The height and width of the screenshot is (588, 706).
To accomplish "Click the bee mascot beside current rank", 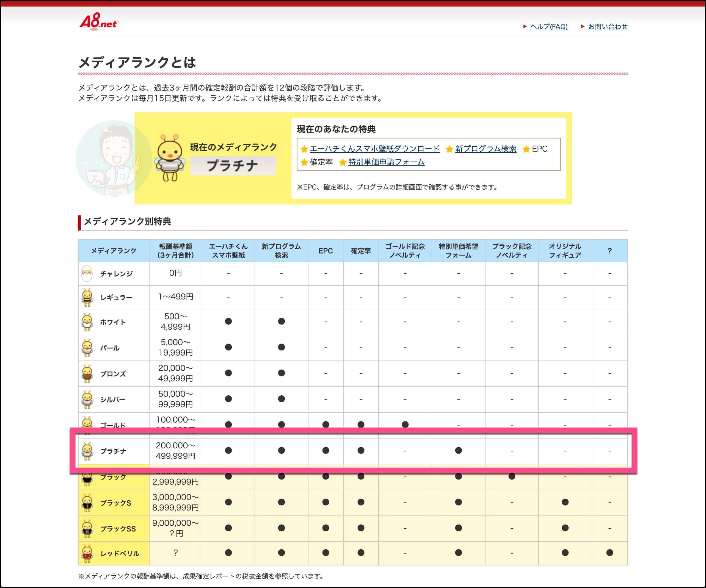I will pos(170,158).
